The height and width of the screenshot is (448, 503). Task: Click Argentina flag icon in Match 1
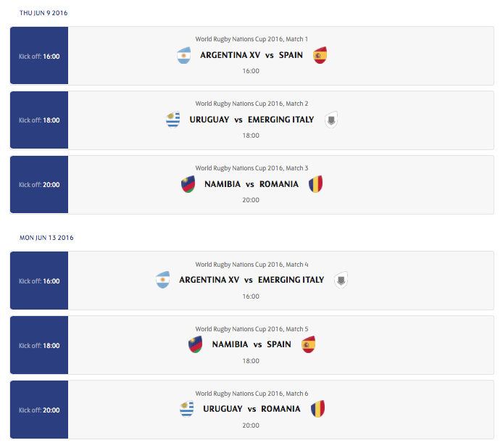point(184,56)
